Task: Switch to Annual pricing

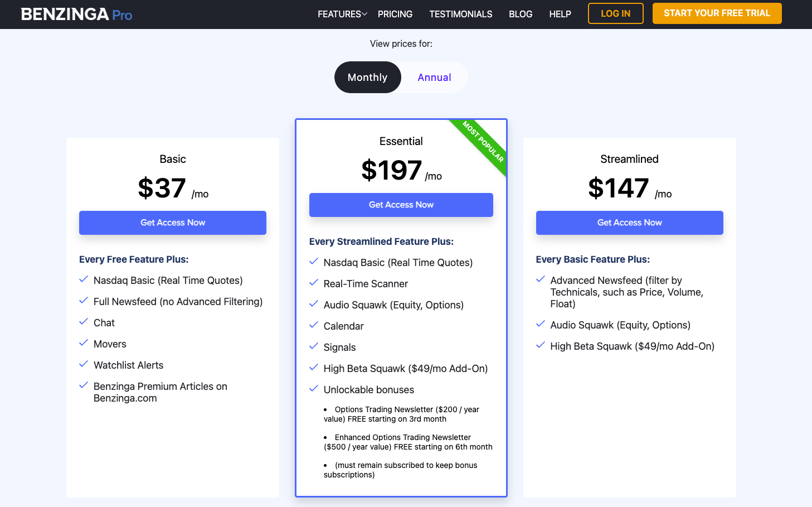Action: tap(435, 78)
